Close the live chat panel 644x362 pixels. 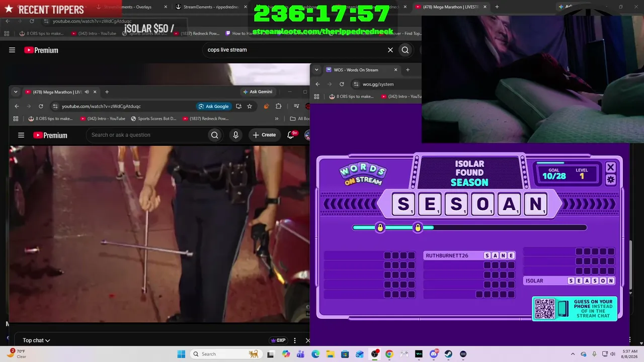307,340
